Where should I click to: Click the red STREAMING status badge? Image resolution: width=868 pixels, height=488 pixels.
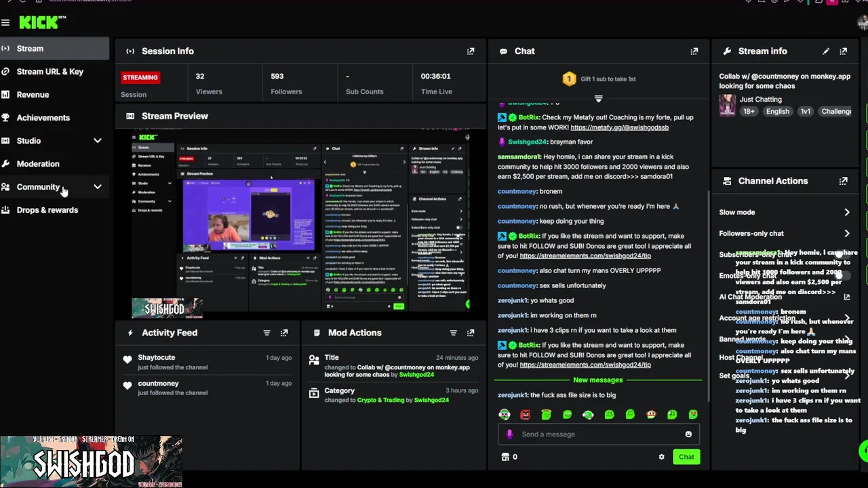(x=140, y=77)
